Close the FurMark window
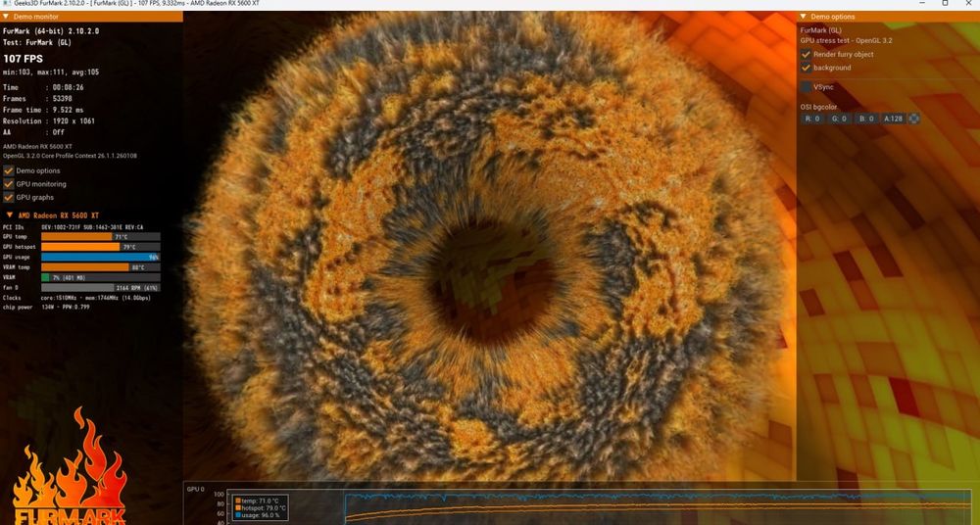980x525 pixels. coord(968,3)
